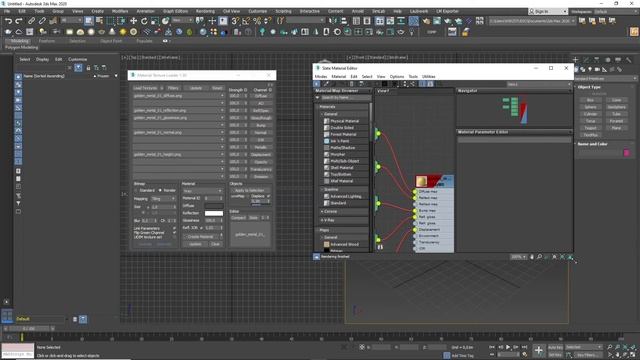Click the Diffuse channel button in loader
Image resolution: width=640 pixels, height=360 pixels.
(x=260, y=96)
